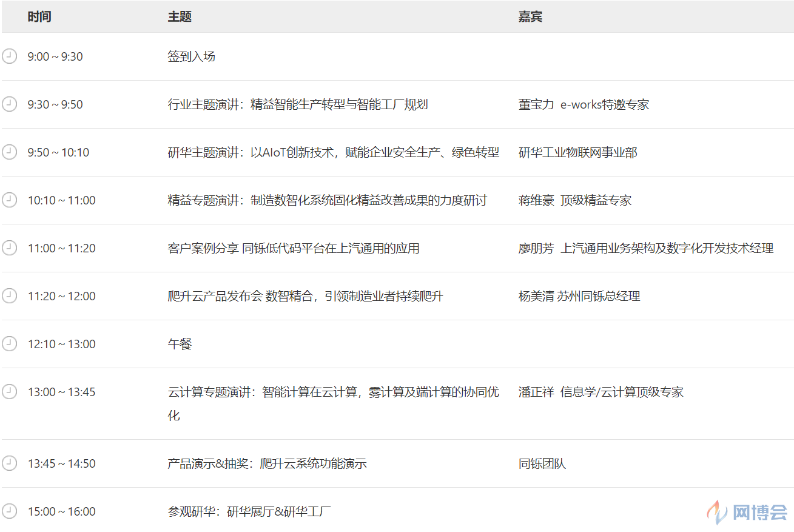794x532 pixels.
Task: Click the 精益专题演讲 制造数智化 topic
Action: coord(328,201)
